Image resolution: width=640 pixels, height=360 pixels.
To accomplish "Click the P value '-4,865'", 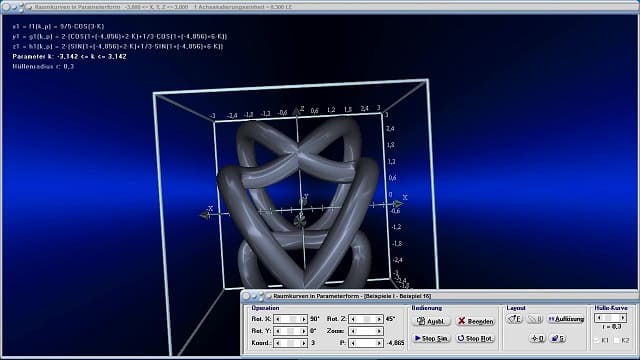I will point(395,343).
